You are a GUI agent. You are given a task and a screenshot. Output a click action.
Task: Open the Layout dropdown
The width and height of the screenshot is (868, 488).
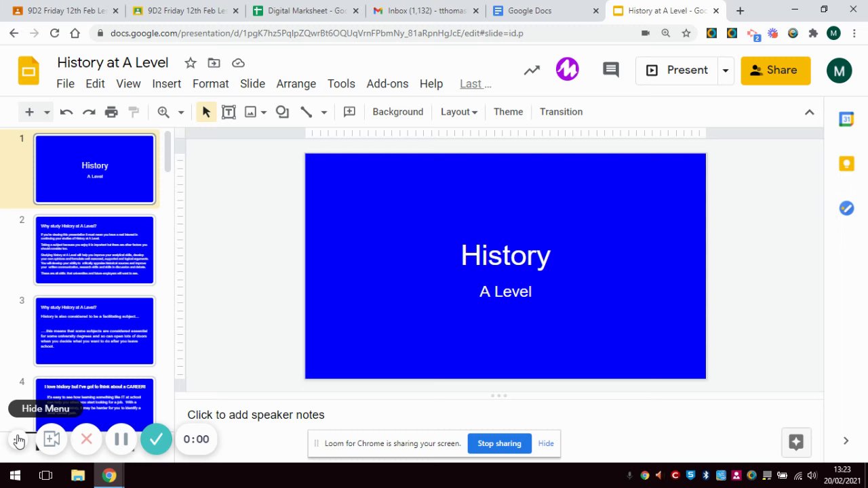(458, 112)
